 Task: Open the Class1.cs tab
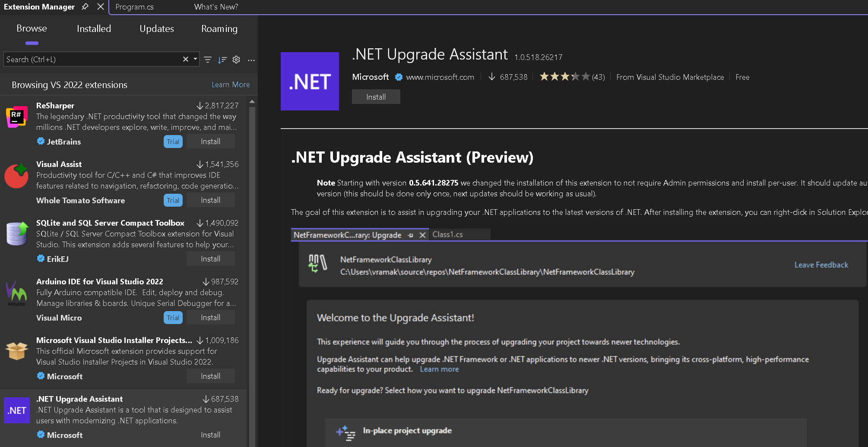(x=447, y=234)
